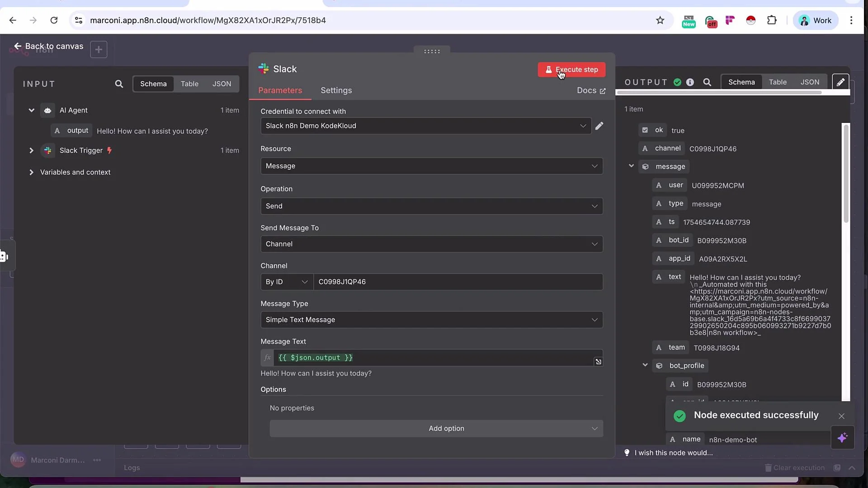Select the OUTPUT JSON view

(810, 82)
